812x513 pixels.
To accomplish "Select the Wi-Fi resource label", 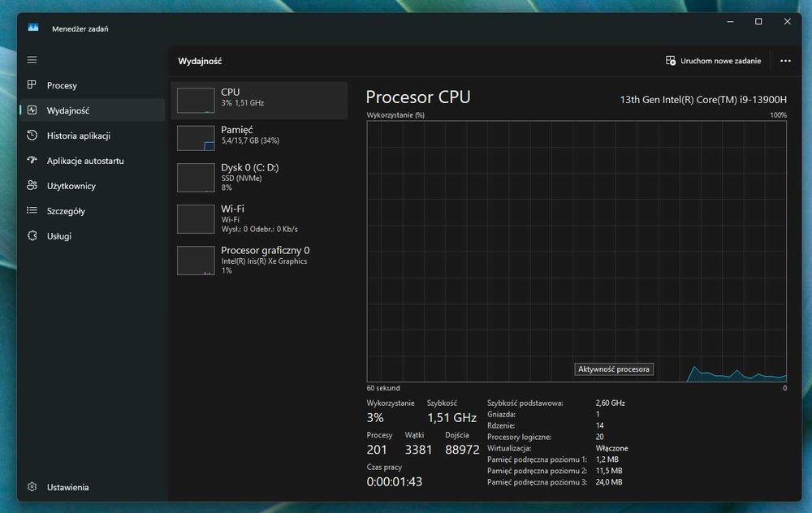I will tap(232, 209).
